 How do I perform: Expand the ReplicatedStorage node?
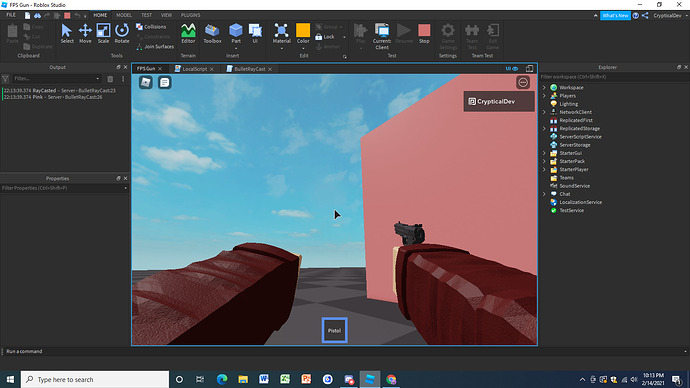coord(544,128)
